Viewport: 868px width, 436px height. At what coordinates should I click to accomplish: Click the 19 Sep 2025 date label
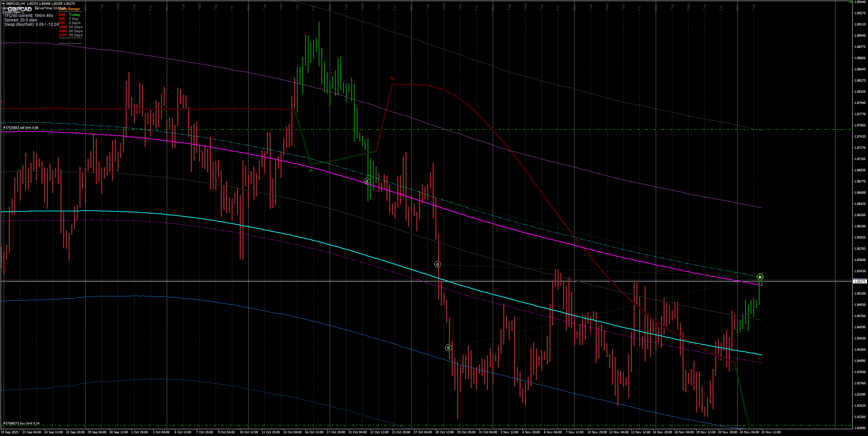pos(10,432)
